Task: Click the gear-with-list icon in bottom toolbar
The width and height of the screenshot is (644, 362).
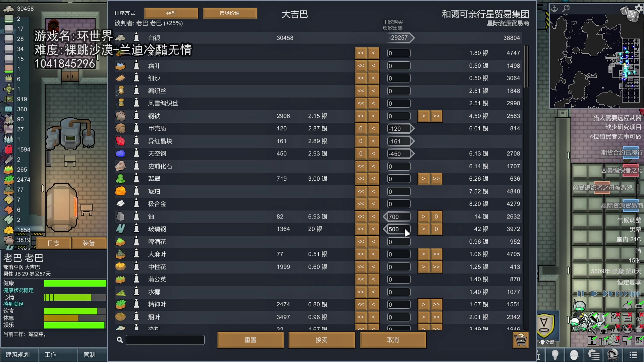Action: click(594, 355)
